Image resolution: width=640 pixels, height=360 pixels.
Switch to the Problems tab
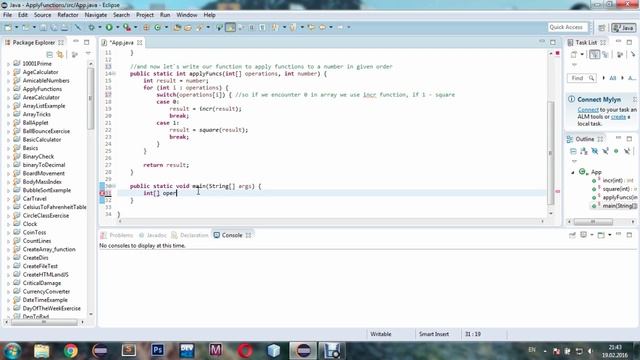click(x=117, y=235)
